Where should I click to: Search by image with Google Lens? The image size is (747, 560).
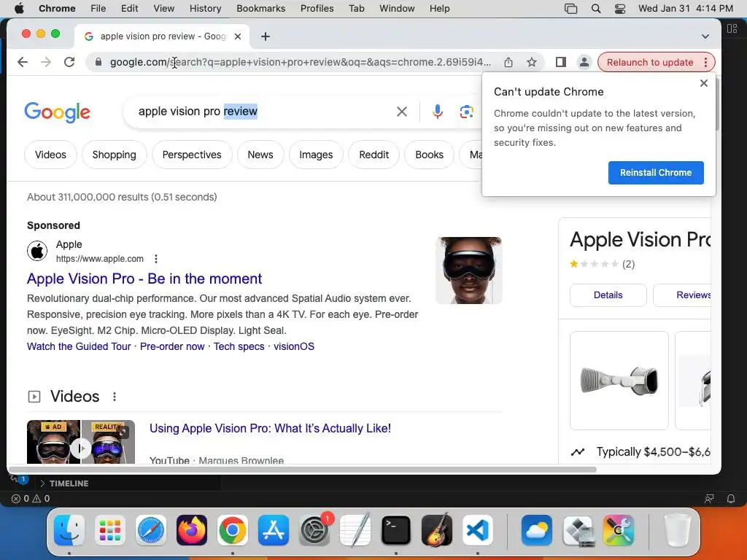(x=466, y=112)
